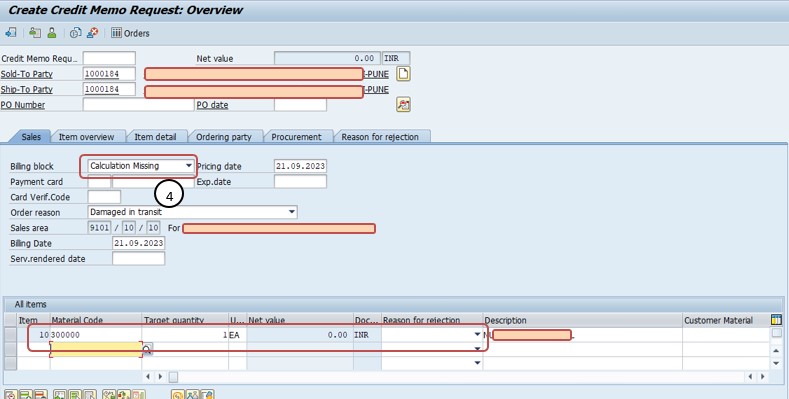Click the green partner person icon
This screenshot has width=789, height=399.
(52, 33)
